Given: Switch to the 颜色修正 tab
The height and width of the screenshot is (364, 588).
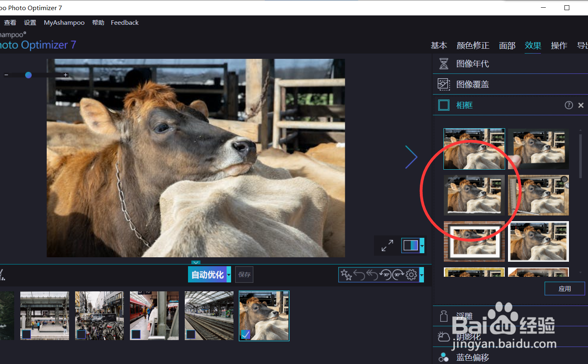Looking at the screenshot, I should [x=473, y=45].
